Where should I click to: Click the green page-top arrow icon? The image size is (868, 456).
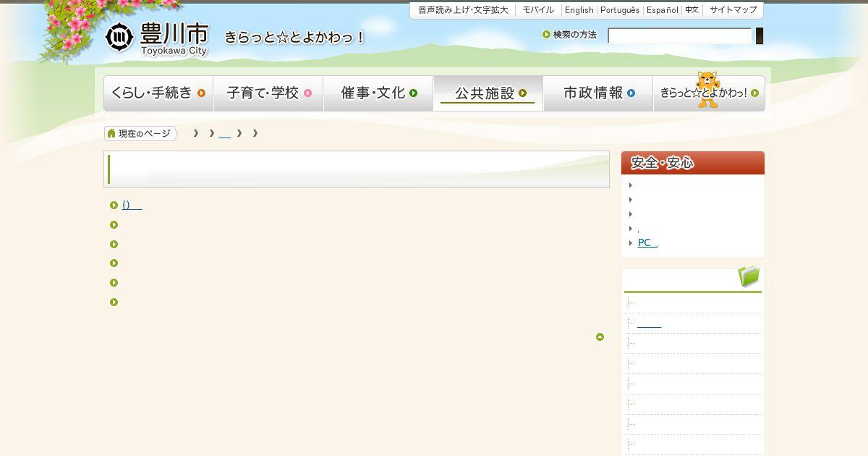pyautogui.click(x=600, y=337)
